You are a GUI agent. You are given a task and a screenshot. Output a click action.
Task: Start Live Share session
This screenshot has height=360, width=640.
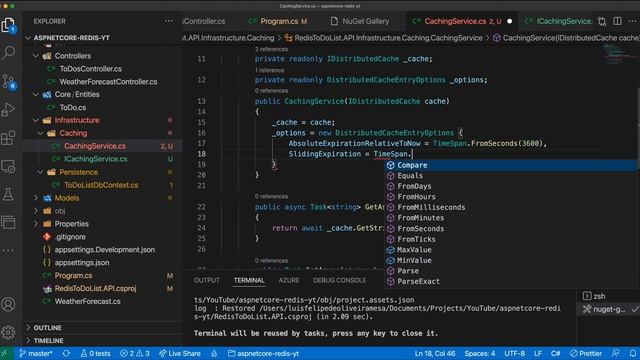(x=180, y=353)
